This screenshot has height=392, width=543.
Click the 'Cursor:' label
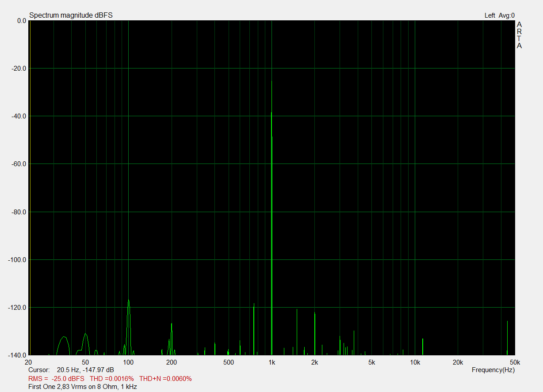point(39,369)
